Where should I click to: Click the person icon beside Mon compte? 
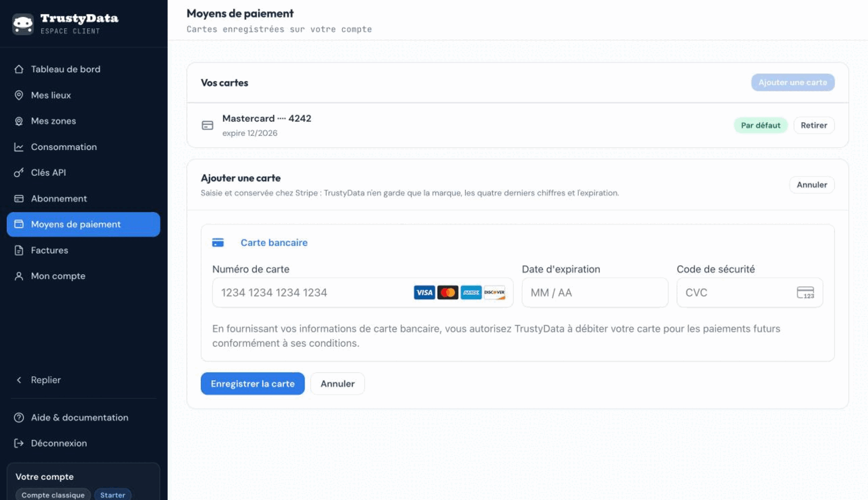pyautogui.click(x=19, y=276)
